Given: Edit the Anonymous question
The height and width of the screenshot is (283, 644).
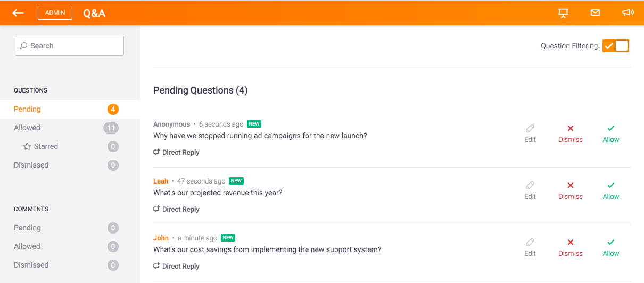Looking at the screenshot, I should click(530, 134).
